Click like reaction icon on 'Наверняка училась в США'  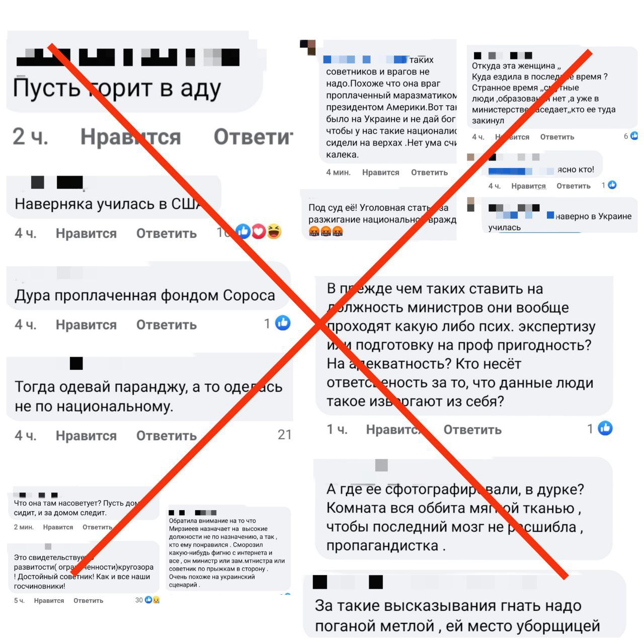pyautogui.click(x=244, y=231)
